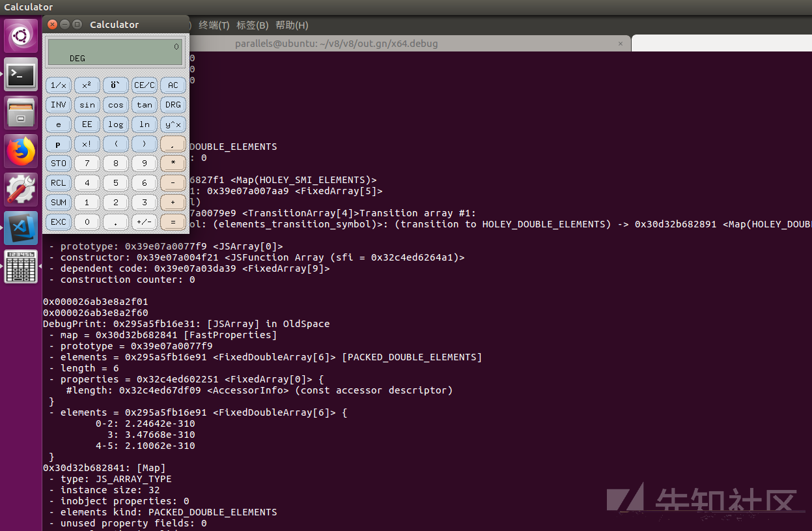Click terminal text 'instance size: 32'

pos(110,490)
